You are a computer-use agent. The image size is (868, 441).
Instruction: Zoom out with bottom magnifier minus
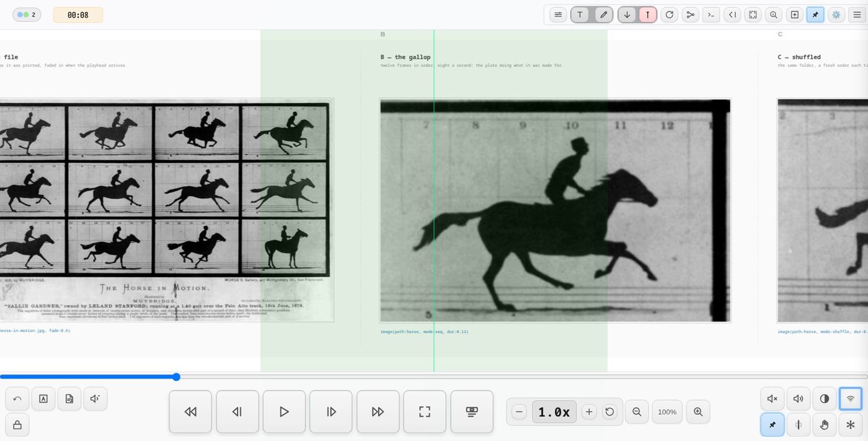point(637,412)
